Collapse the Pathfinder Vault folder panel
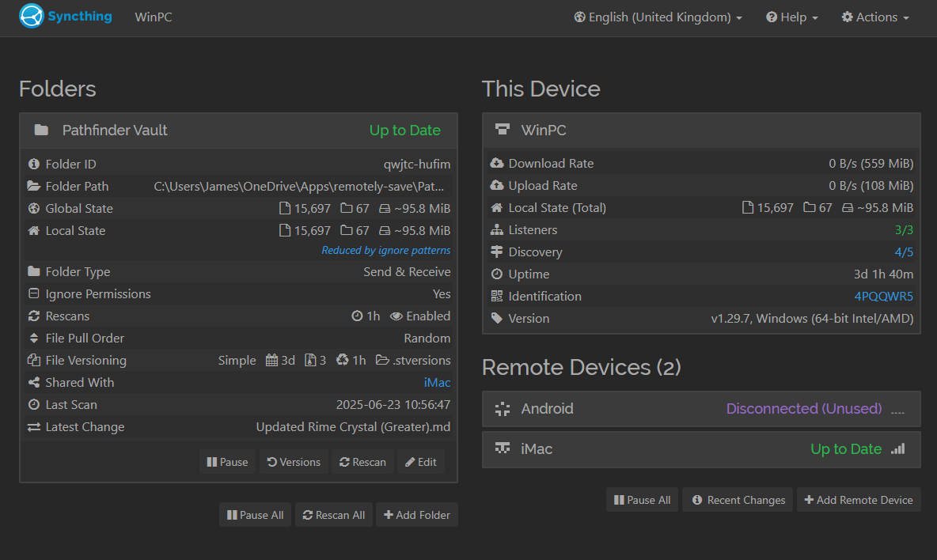Image resolution: width=937 pixels, height=560 pixels. pos(238,131)
